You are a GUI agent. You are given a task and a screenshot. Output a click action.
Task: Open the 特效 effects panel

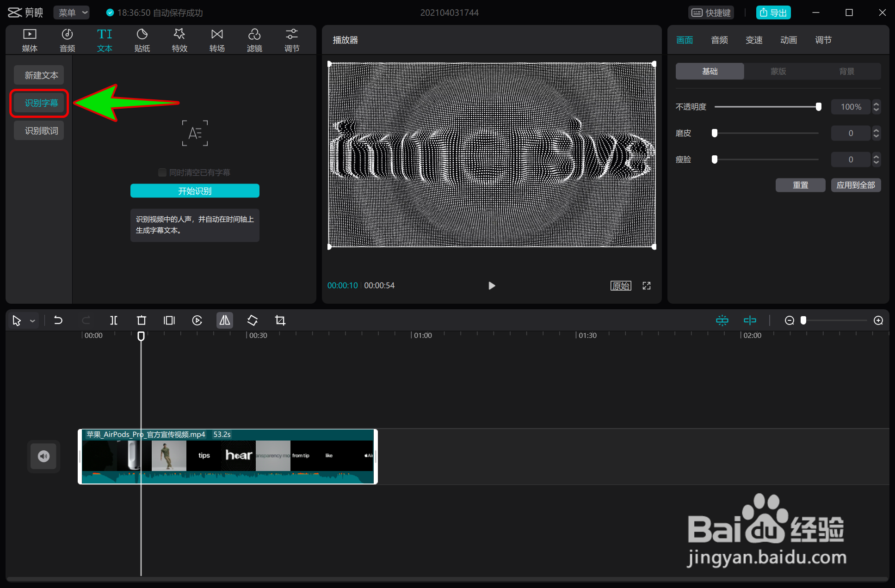click(x=179, y=40)
